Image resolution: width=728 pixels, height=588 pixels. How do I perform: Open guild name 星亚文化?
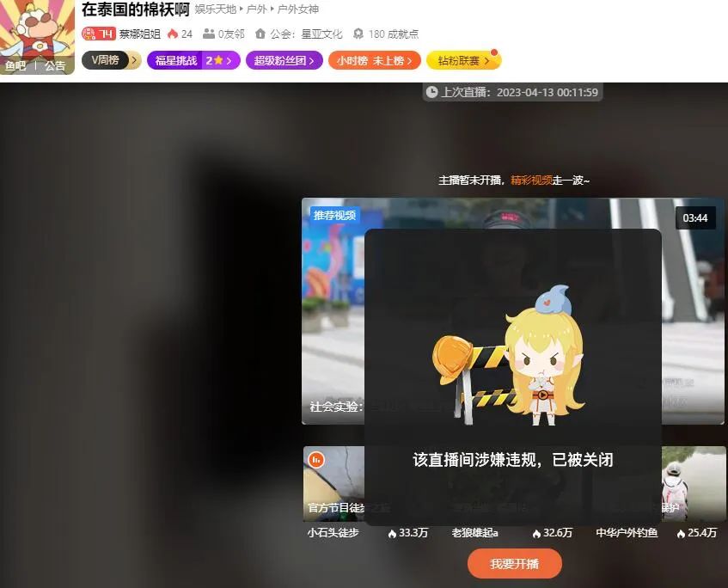321,34
